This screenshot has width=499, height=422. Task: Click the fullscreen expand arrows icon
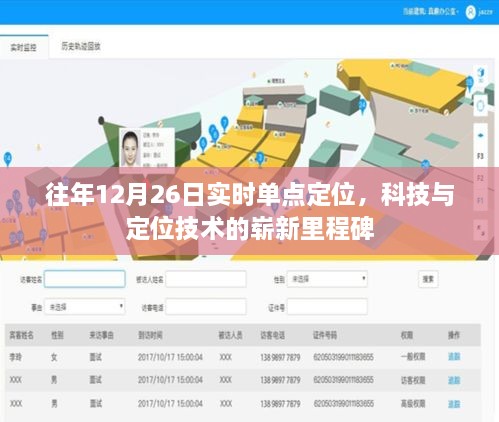coord(481,230)
